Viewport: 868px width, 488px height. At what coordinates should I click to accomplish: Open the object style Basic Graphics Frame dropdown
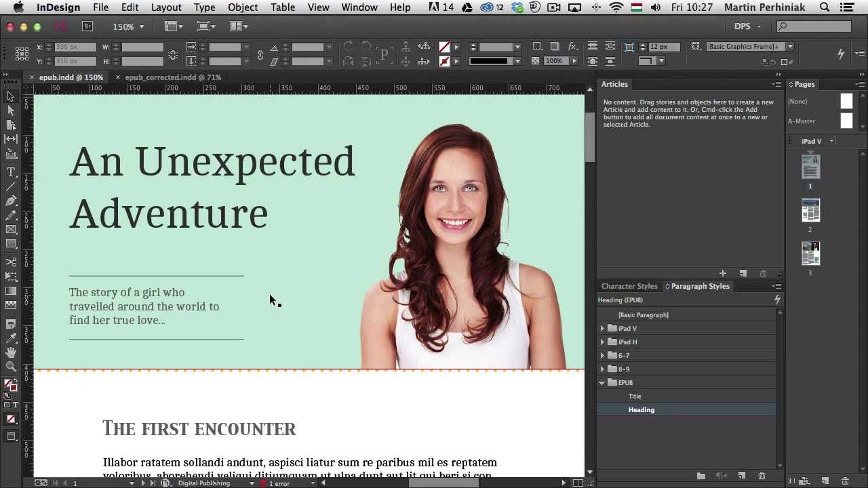click(790, 47)
